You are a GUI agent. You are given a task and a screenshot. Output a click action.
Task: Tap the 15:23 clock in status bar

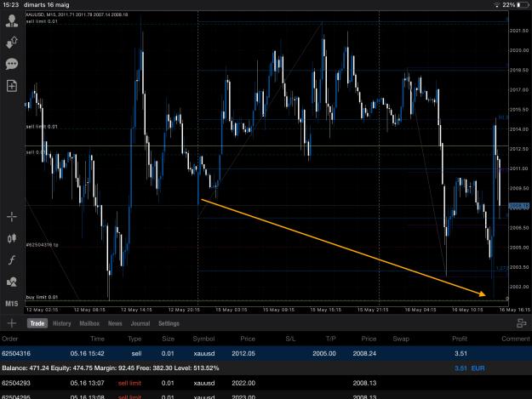pyautogui.click(x=11, y=5)
